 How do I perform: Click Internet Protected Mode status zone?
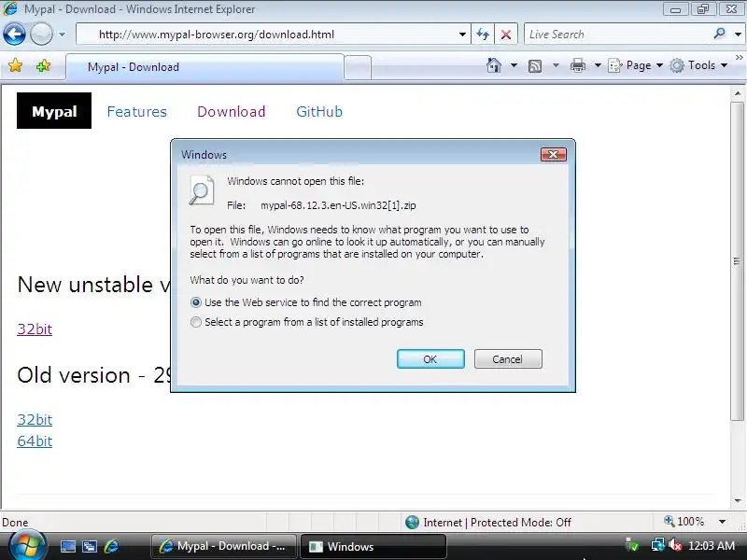click(x=487, y=523)
